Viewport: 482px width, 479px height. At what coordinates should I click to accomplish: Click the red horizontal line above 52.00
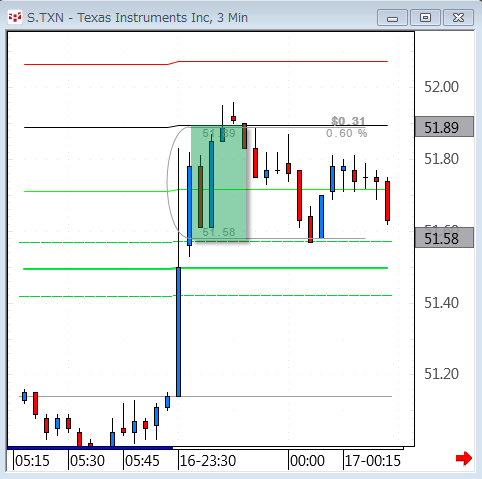pos(206,63)
